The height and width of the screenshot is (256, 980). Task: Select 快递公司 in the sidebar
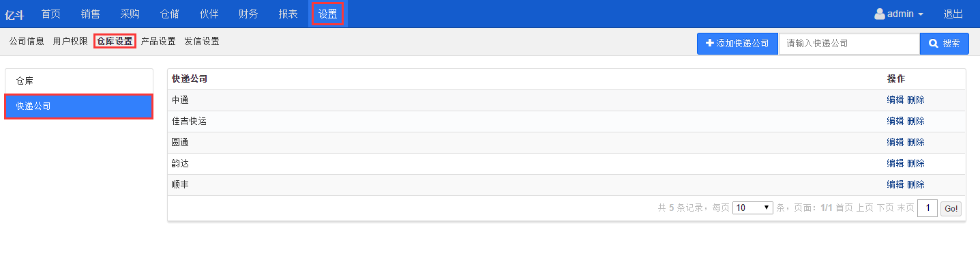[79, 106]
